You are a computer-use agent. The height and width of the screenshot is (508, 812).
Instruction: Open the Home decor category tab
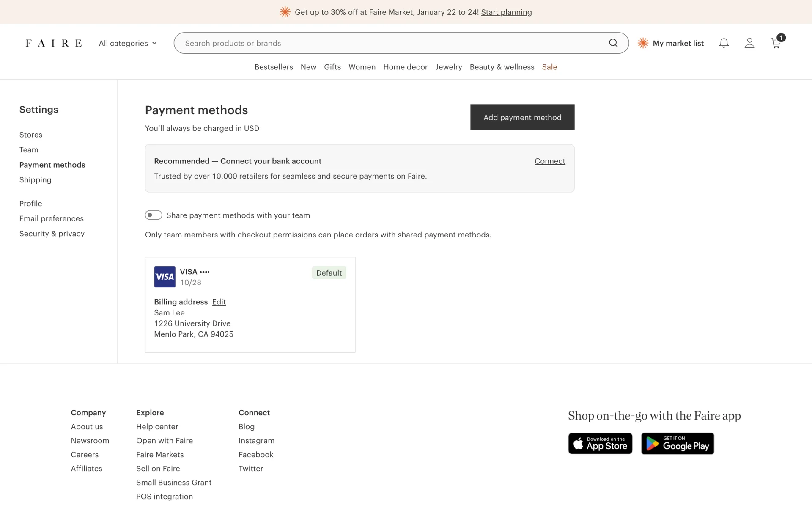[405, 67]
